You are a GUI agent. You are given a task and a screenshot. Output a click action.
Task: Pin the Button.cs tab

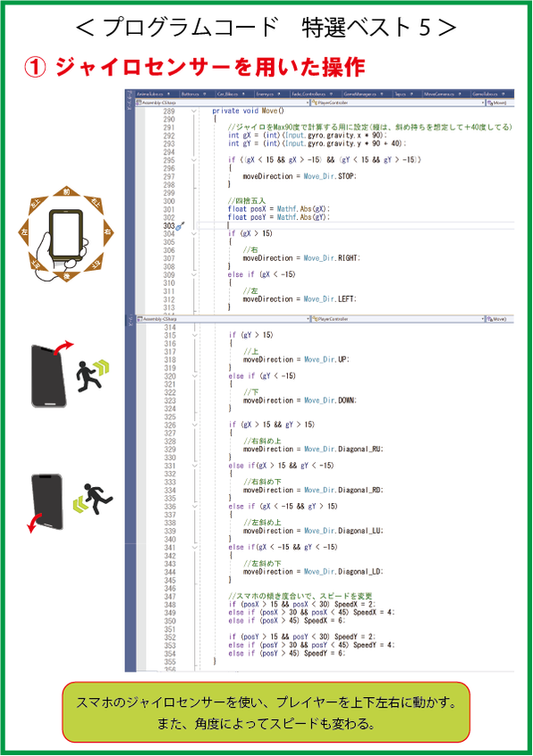tap(205, 94)
